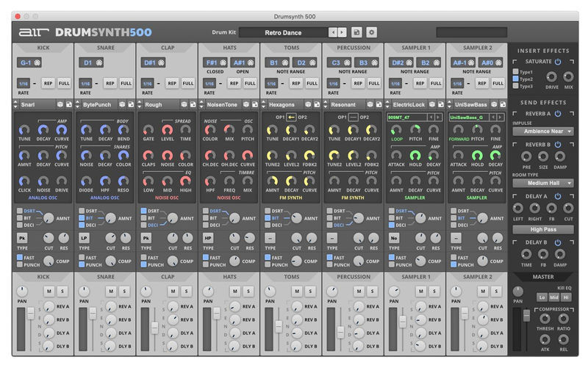Screen dimensions: 588x368
Task: Randomize the BytePunch snare preset
Action: (122, 104)
